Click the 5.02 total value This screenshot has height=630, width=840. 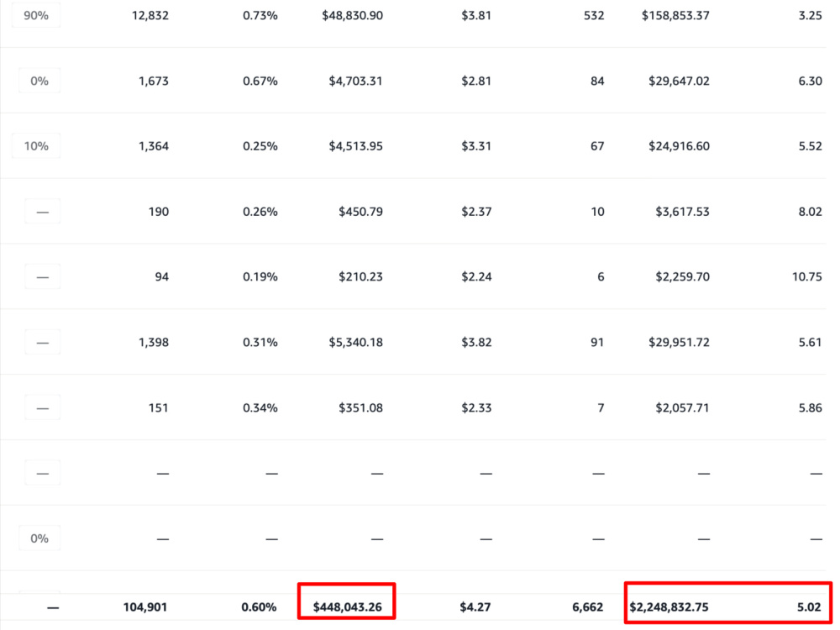(809, 607)
